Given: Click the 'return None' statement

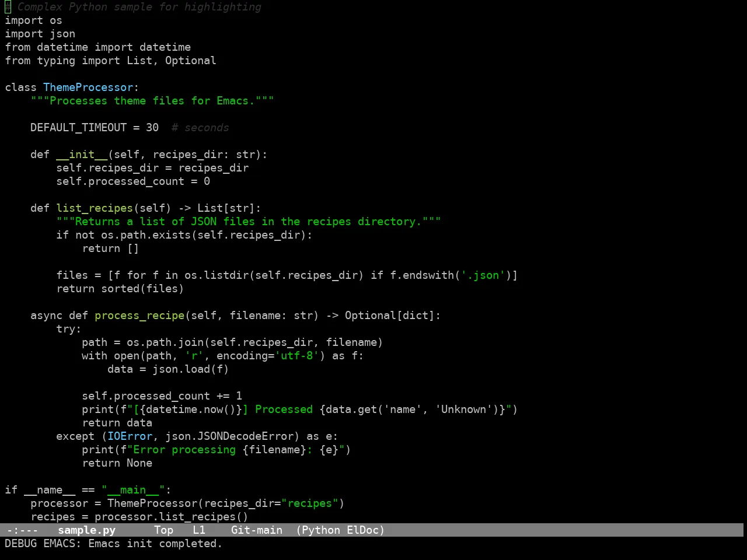Looking at the screenshot, I should coord(117,463).
